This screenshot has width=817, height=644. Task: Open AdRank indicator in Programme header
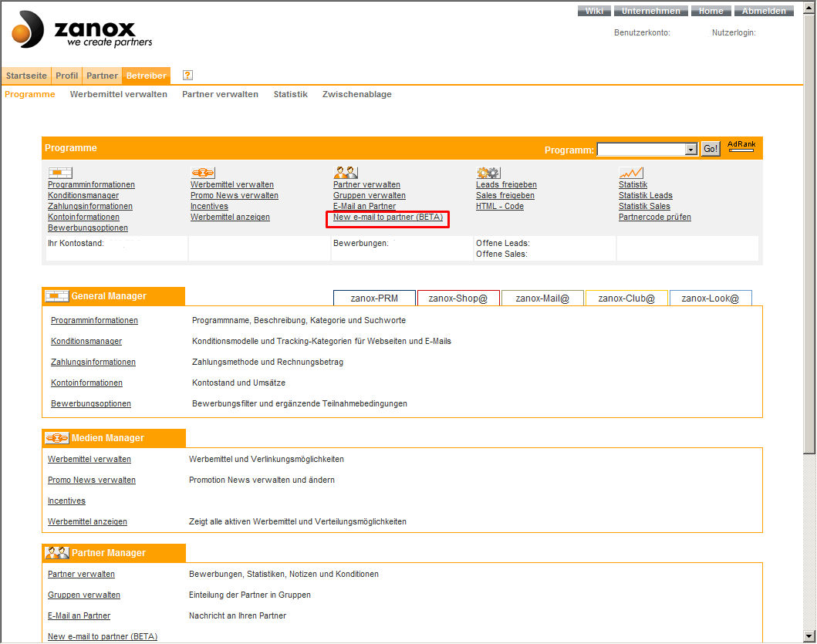click(x=741, y=146)
